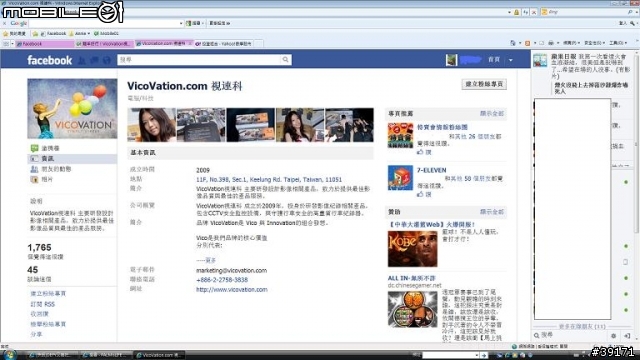This screenshot has height=360, width=640.
Task: Expand the Bing search provider dropdown
Action: pyautogui.click(x=636, y=12)
